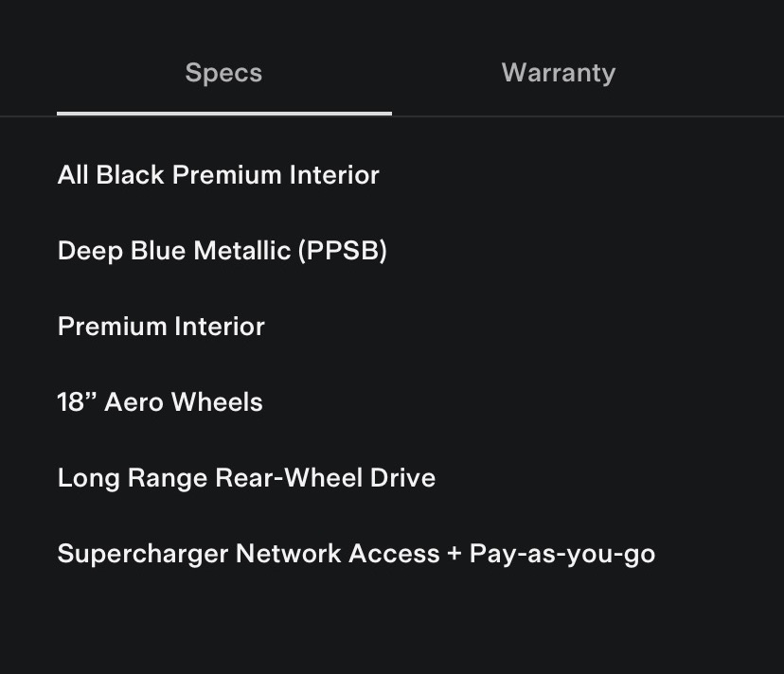Click the standalone Premium Interior entry
784x674 pixels.
[x=161, y=327]
